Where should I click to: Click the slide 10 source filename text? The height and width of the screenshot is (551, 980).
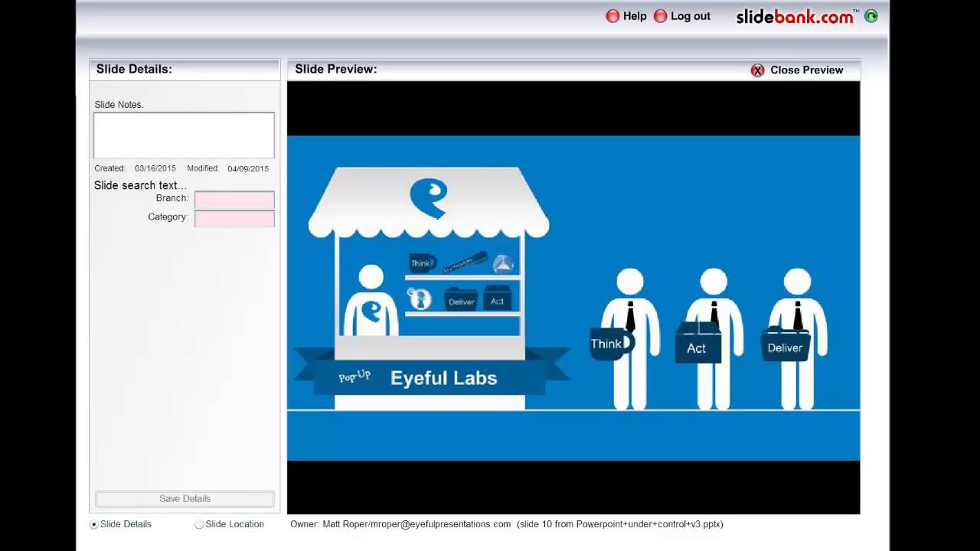(620, 524)
